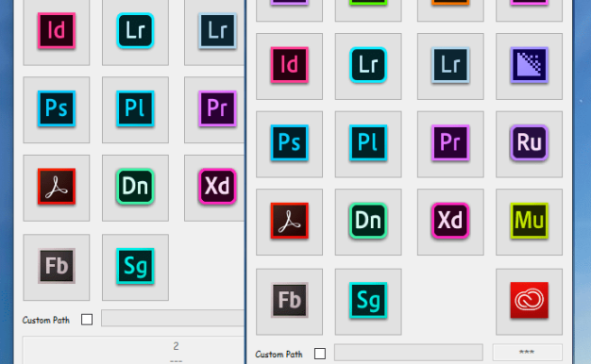This screenshot has width=591, height=364.
Task: Choose Prelude icon in the background window
Action: coord(135,109)
